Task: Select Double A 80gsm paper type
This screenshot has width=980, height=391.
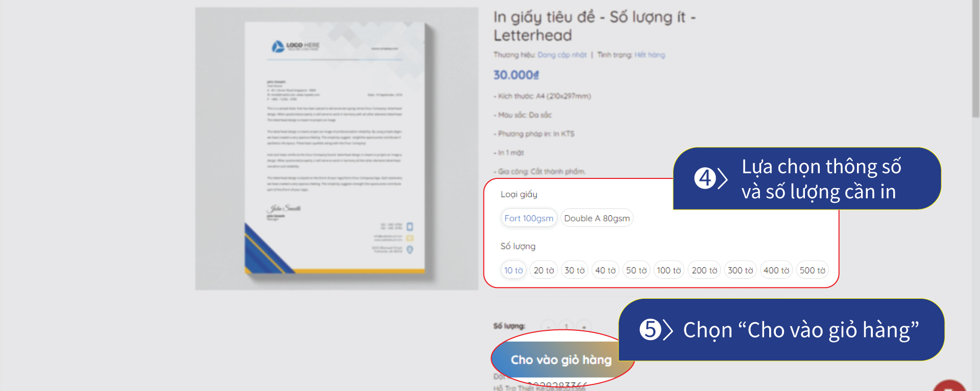Action: click(597, 218)
